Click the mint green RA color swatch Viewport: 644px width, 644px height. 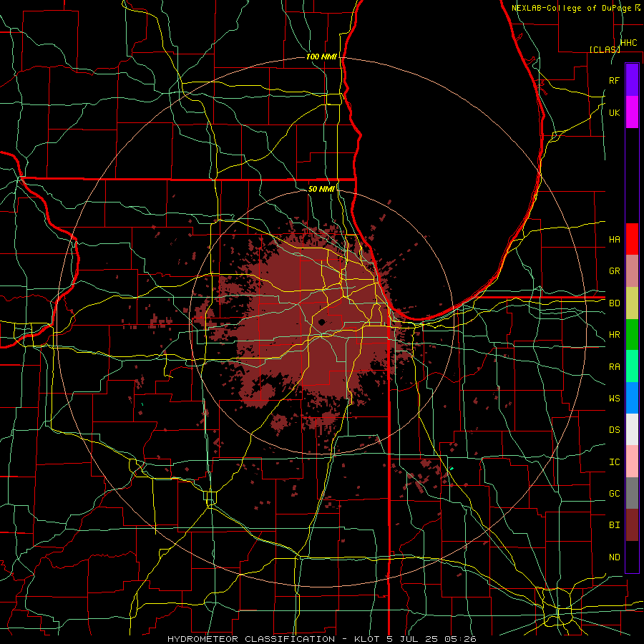632,366
